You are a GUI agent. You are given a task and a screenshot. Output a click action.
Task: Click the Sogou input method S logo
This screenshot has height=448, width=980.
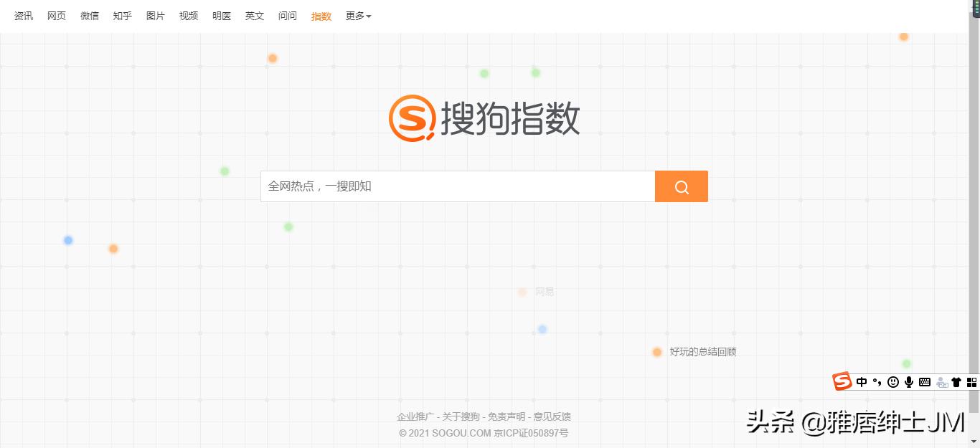[x=842, y=381]
